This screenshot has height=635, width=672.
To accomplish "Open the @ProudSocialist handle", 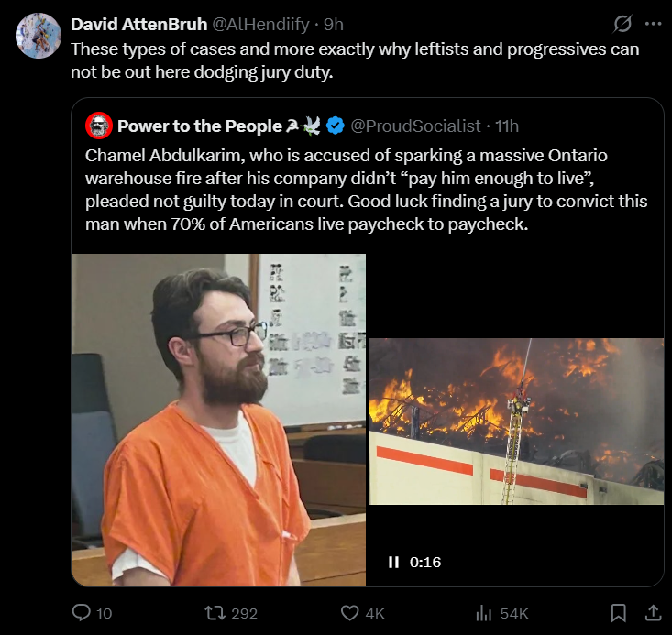I will [x=415, y=126].
